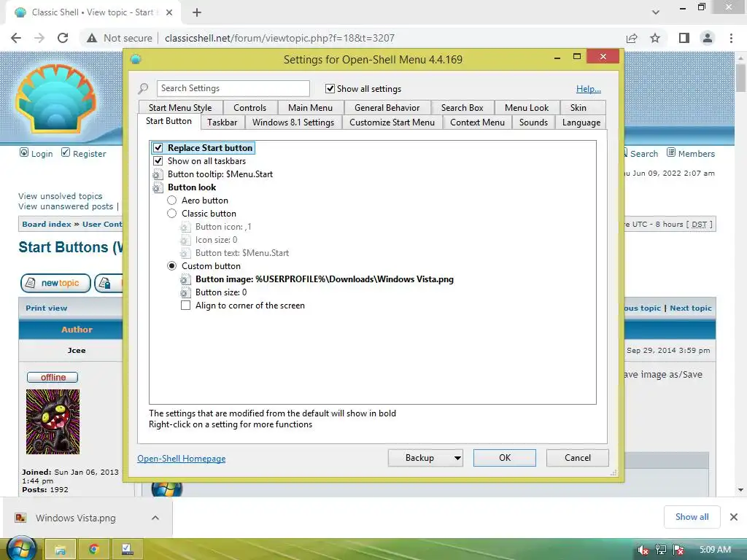Go back in Chrome browser
The height and width of the screenshot is (560, 747).
point(16,38)
